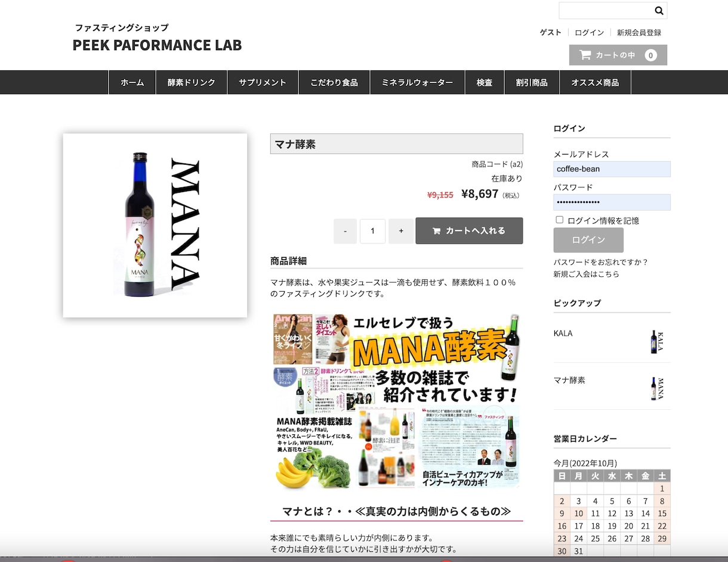Click マナとは？ section heading

coord(396,511)
